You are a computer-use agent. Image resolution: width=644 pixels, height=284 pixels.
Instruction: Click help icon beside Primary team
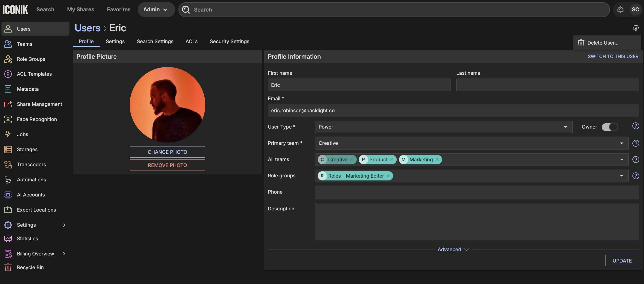635,143
